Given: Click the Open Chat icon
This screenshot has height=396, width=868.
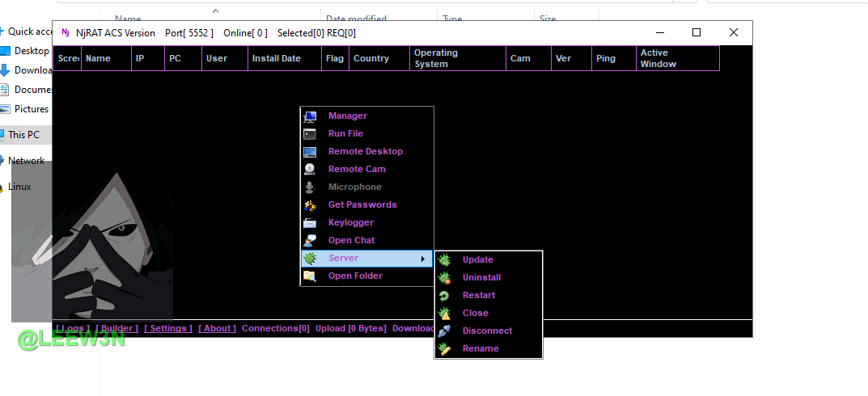Looking at the screenshot, I should click(x=310, y=241).
